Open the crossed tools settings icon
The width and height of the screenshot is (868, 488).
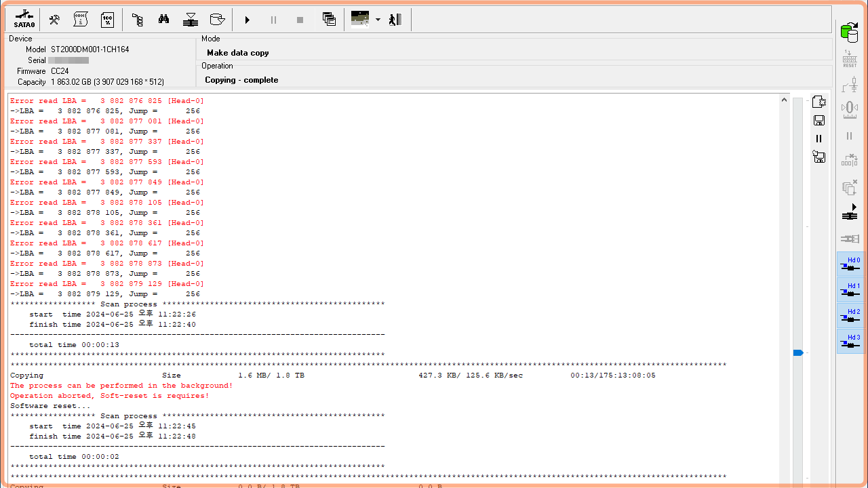54,20
